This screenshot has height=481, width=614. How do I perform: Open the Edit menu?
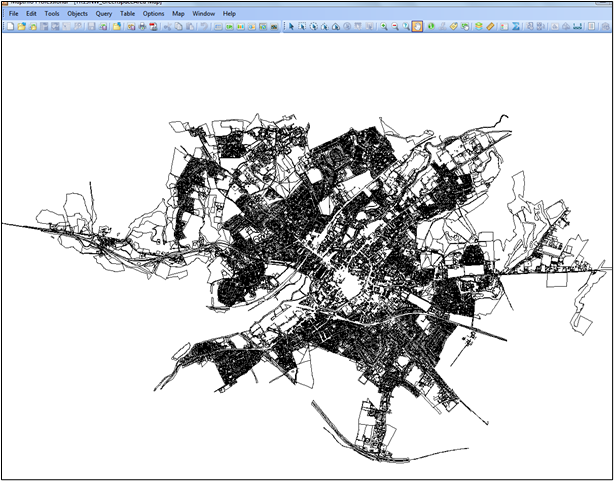coord(31,14)
